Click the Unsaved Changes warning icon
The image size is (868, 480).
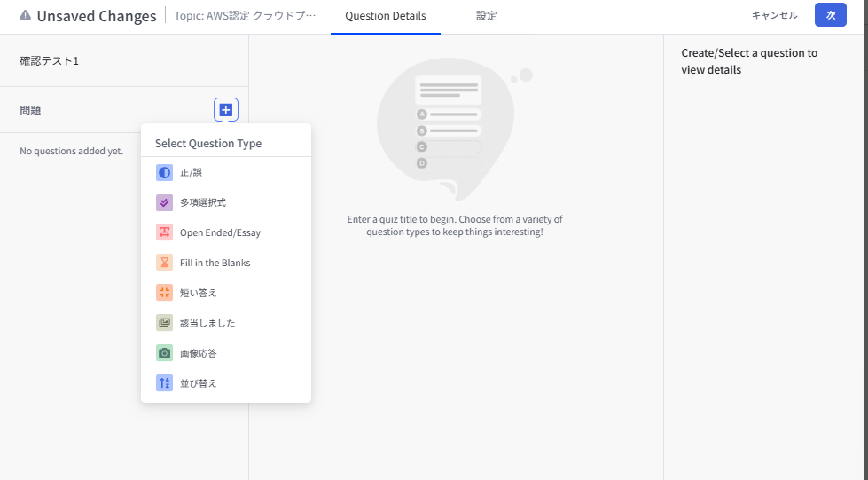[x=26, y=16]
